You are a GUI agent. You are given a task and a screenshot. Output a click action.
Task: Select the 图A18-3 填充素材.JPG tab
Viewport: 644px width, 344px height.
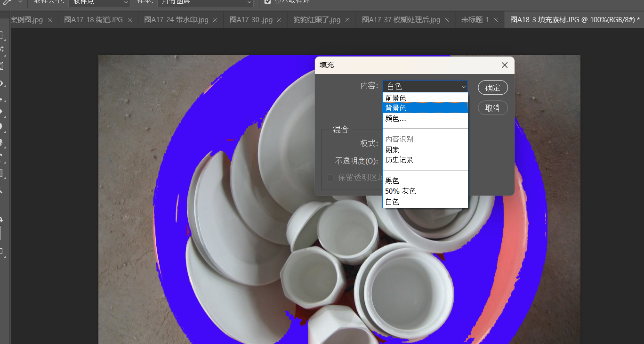[x=575, y=20]
